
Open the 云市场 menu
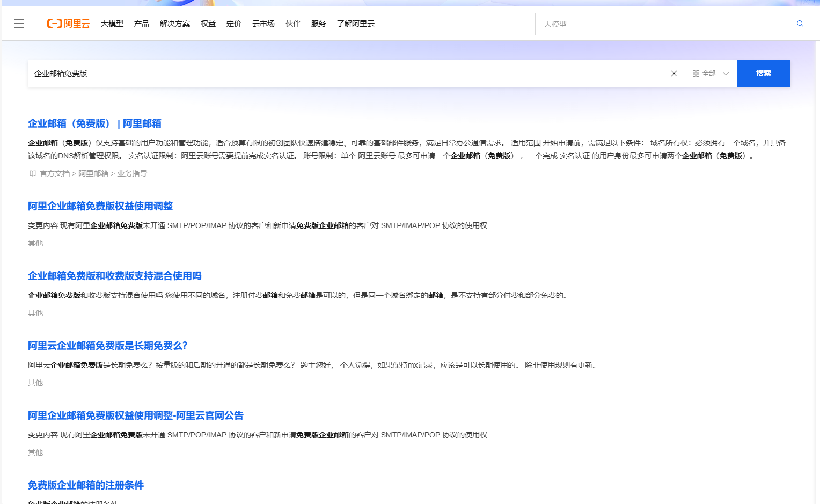pos(263,24)
